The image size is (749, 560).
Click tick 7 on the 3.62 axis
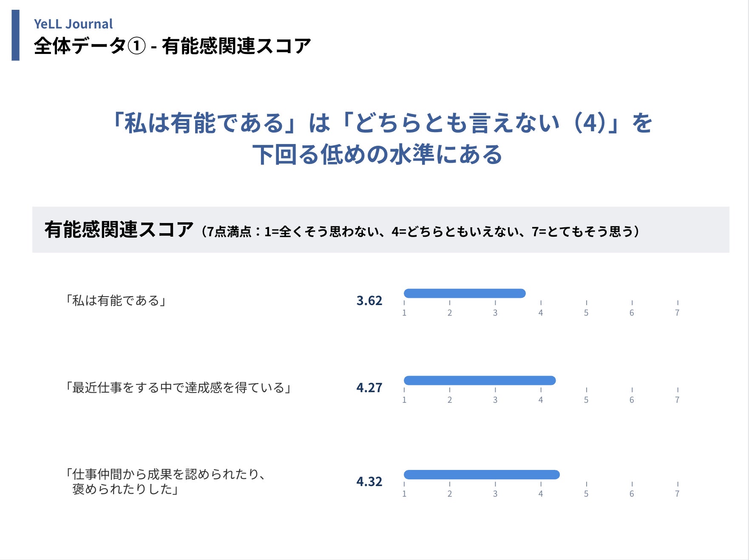pyautogui.click(x=677, y=313)
